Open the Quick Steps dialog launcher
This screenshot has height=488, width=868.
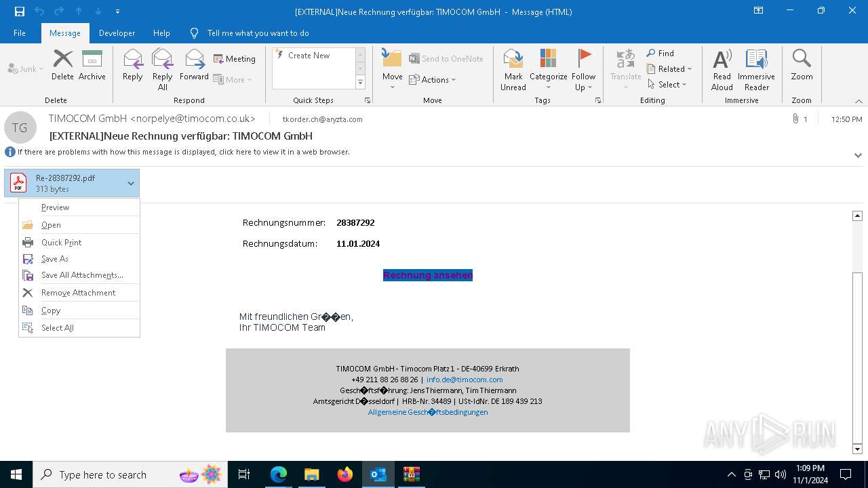point(368,100)
